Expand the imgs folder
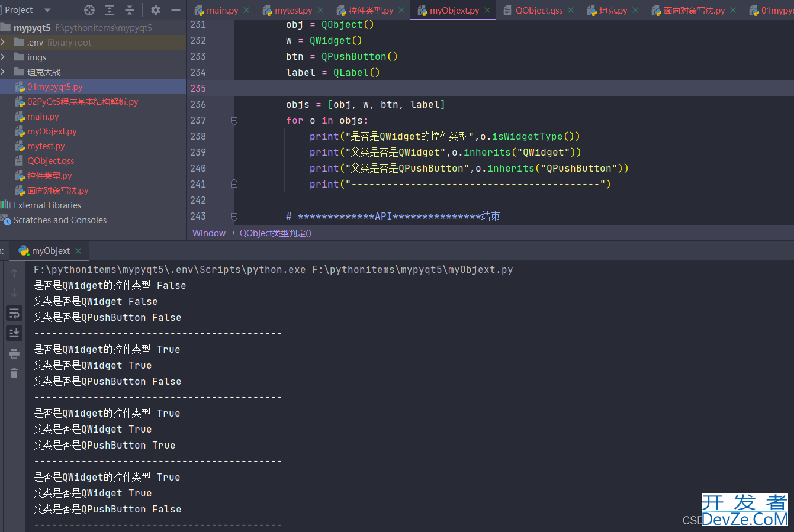 pyautogui.click(x=4, y=57)
